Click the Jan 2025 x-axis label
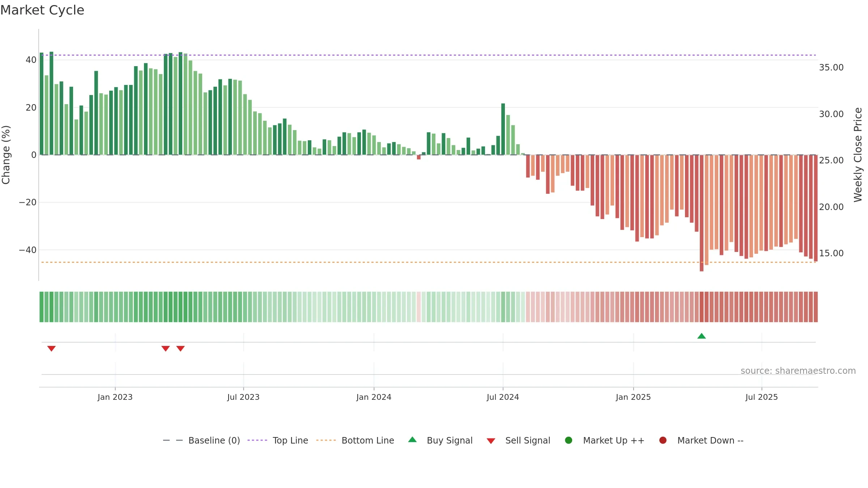Screen dimensions: 868x488 633,397
